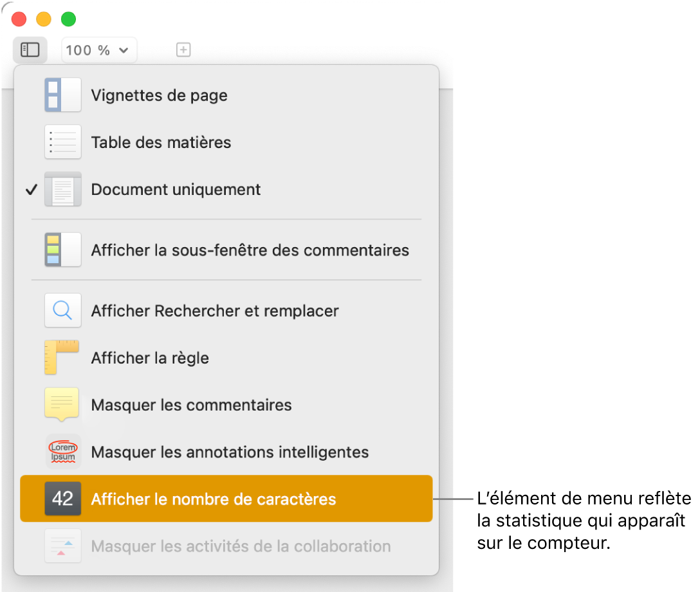
Task: Toggle 'Masquer les commentaires'
Action: (192, 405)
